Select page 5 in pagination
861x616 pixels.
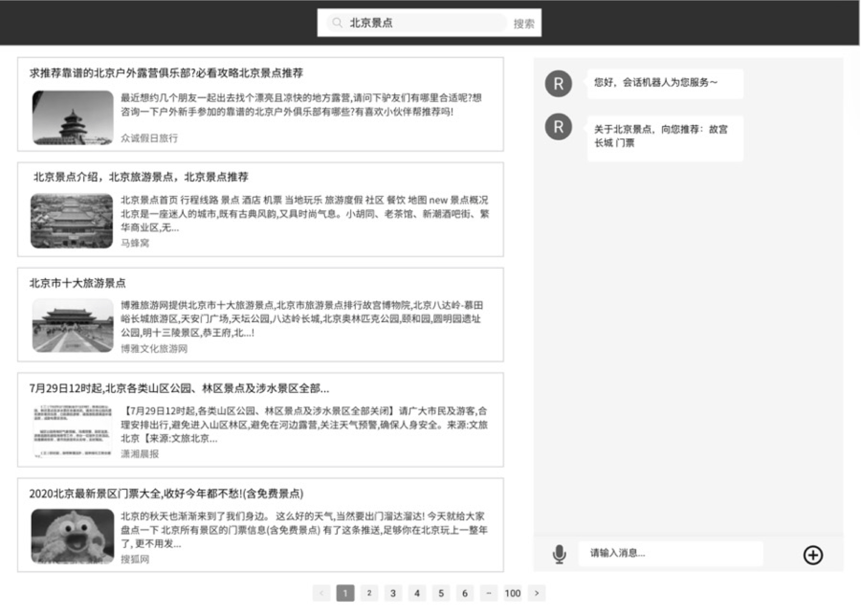tap(441, 593)
